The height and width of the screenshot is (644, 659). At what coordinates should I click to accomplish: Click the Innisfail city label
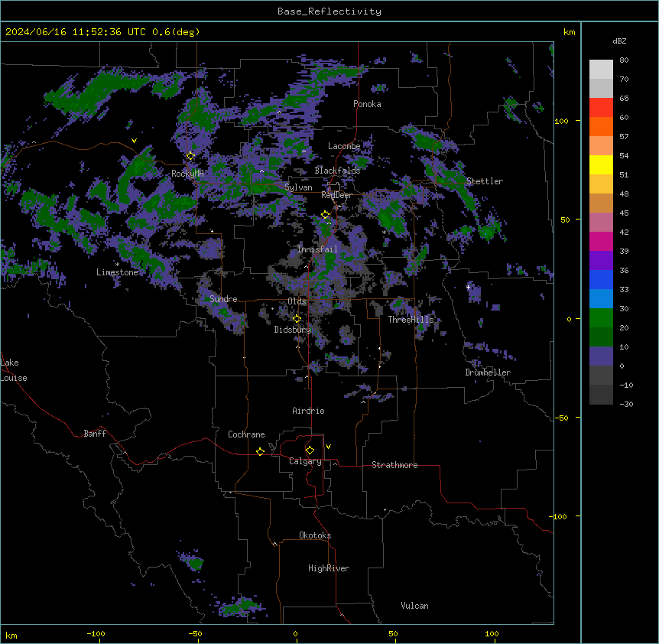point(317,249)
